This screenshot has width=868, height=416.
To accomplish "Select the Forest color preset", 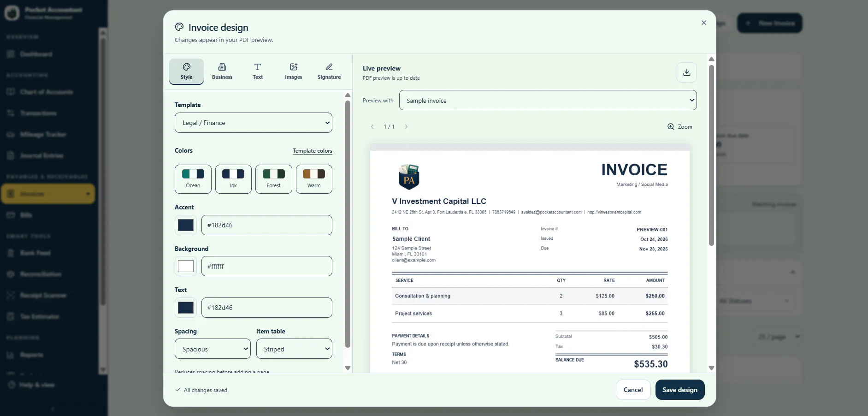I will (274, 179).
